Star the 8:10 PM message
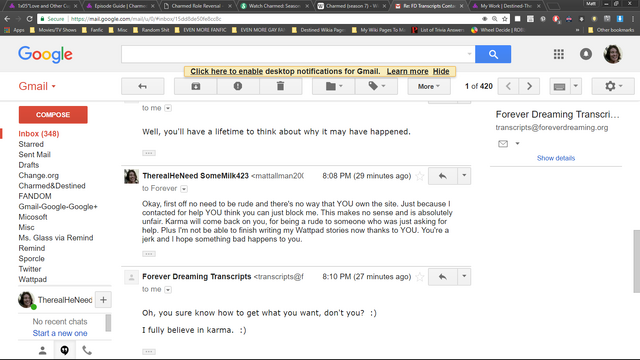 420,277
